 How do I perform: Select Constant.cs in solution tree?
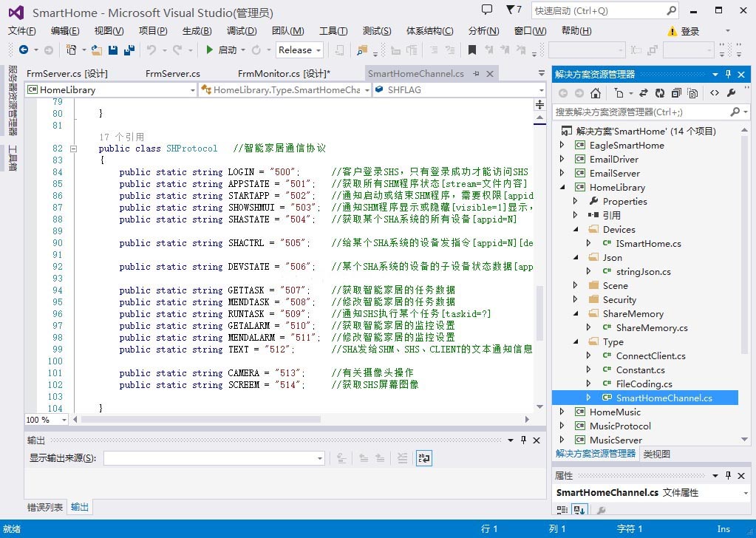pyautogui.click(x=640, y=370)
